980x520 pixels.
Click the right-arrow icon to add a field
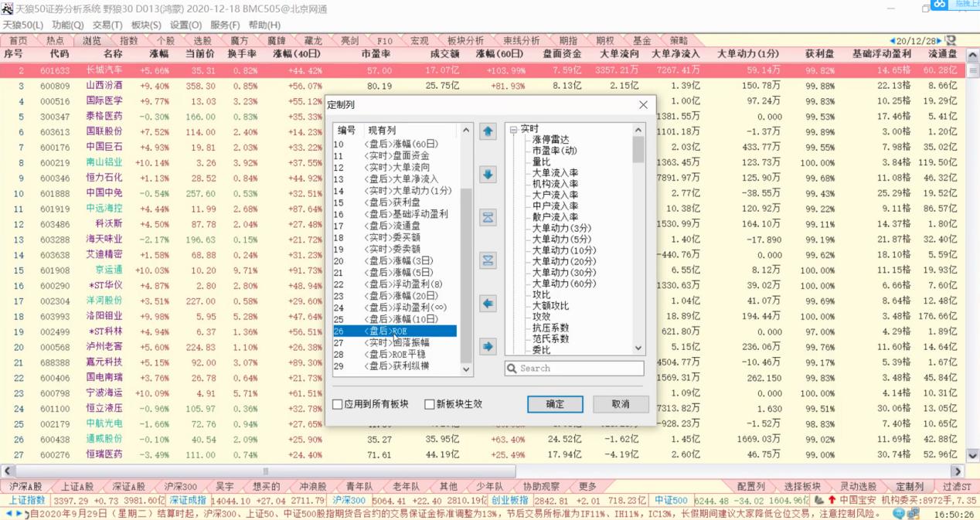(x=487, y=345)
